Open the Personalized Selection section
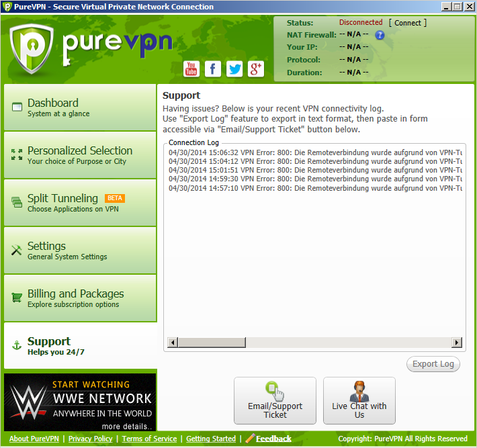The width and height of the screenshot is (477, 448). tap(81, 155)
